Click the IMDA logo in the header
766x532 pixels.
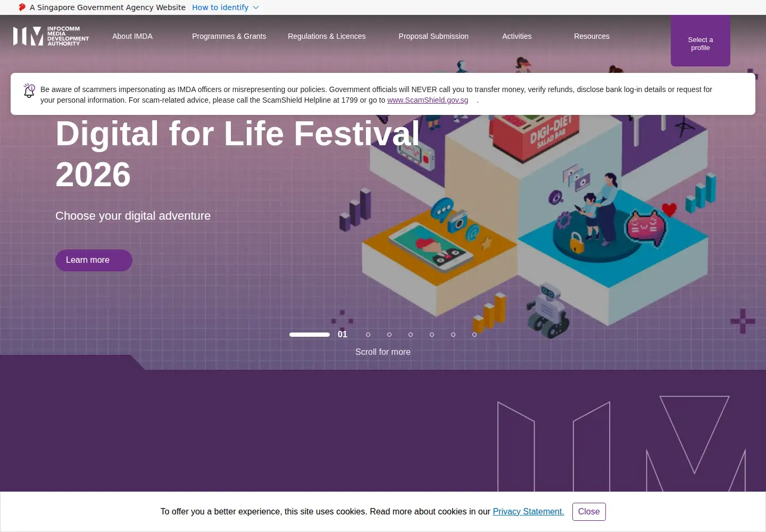coord(51,36)
